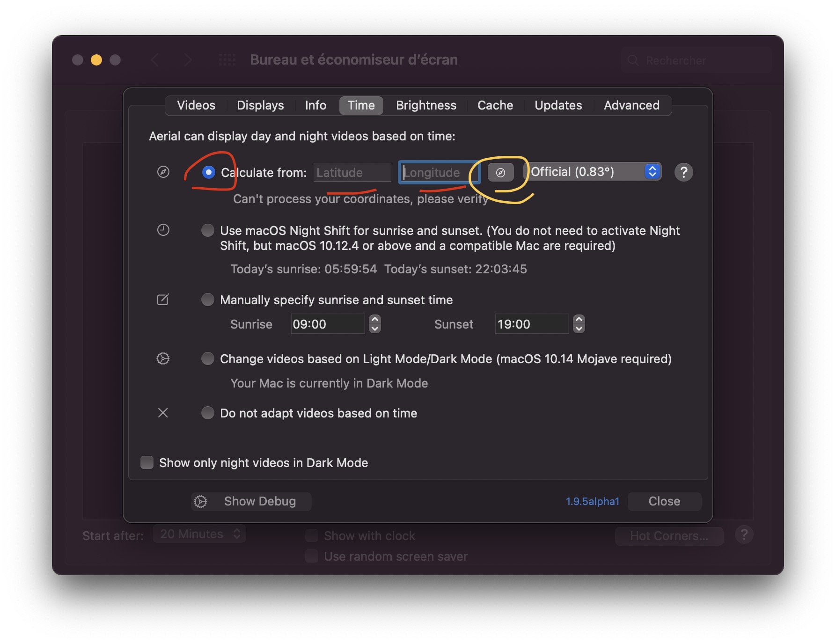Click the Sunrise 09:00 time field
Viewport: 836px width, 644px height.
[x=328, y=324]
